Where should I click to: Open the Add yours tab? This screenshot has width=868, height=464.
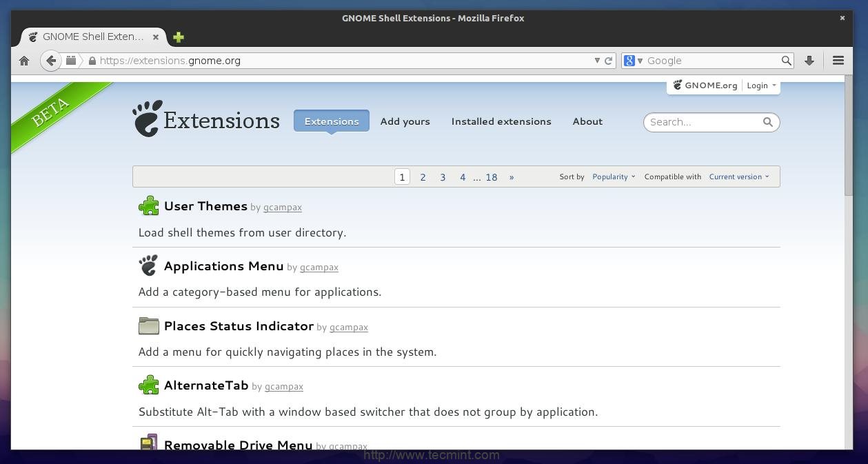tap(405, 121)
